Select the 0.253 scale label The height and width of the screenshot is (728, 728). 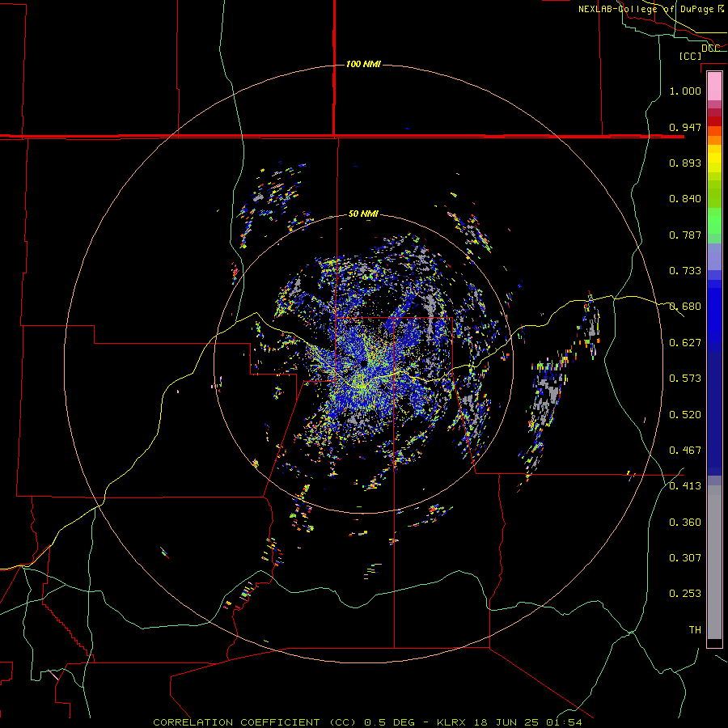point(685,594)
